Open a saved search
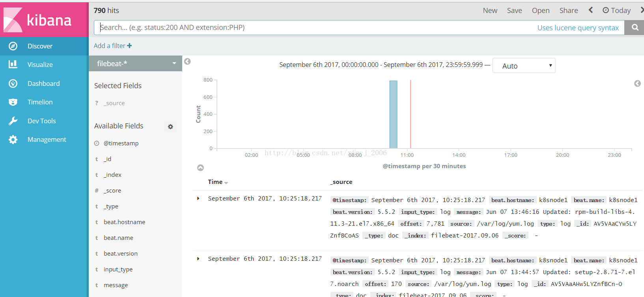Viewport: 644px width, 297px height. [541, 11]
